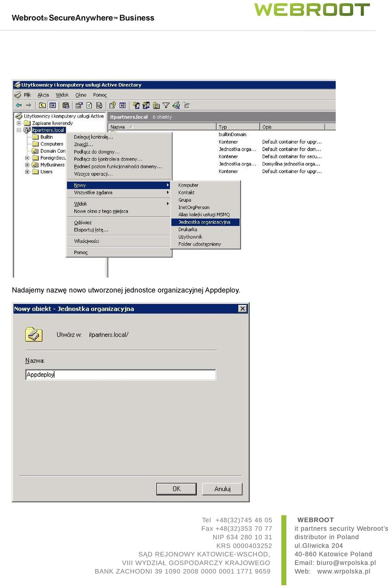The height and width of the screenshot is (588, 388).
Task: Open the Okno menu
Action: pyautogui.click(x=81, y=95)
